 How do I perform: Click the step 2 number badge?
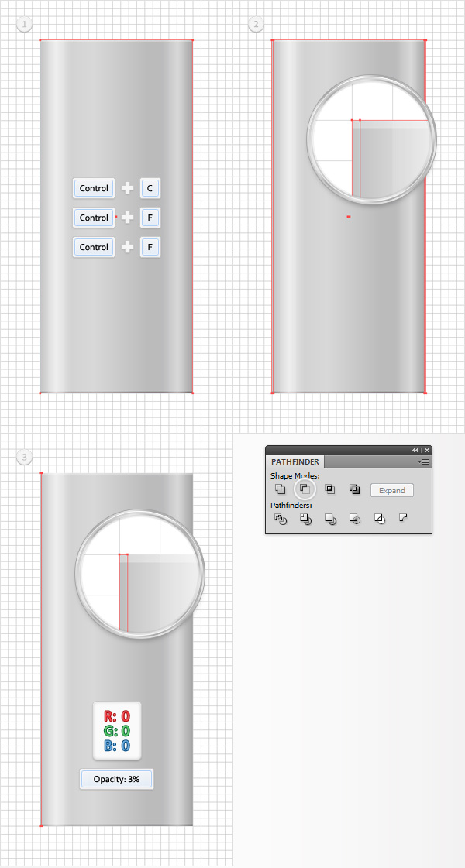(257, 25)
